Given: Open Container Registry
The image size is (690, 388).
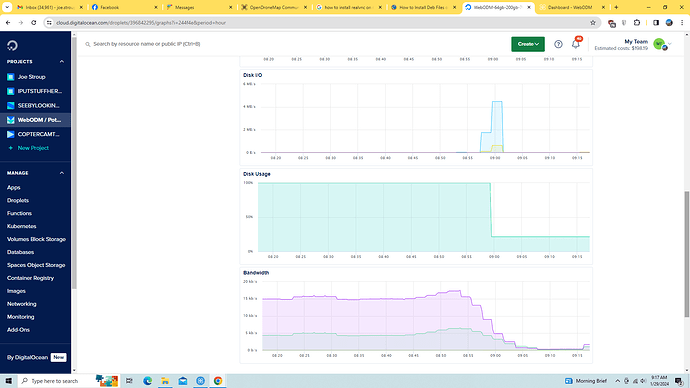Looking at the screenshot, I should point(30,278).
